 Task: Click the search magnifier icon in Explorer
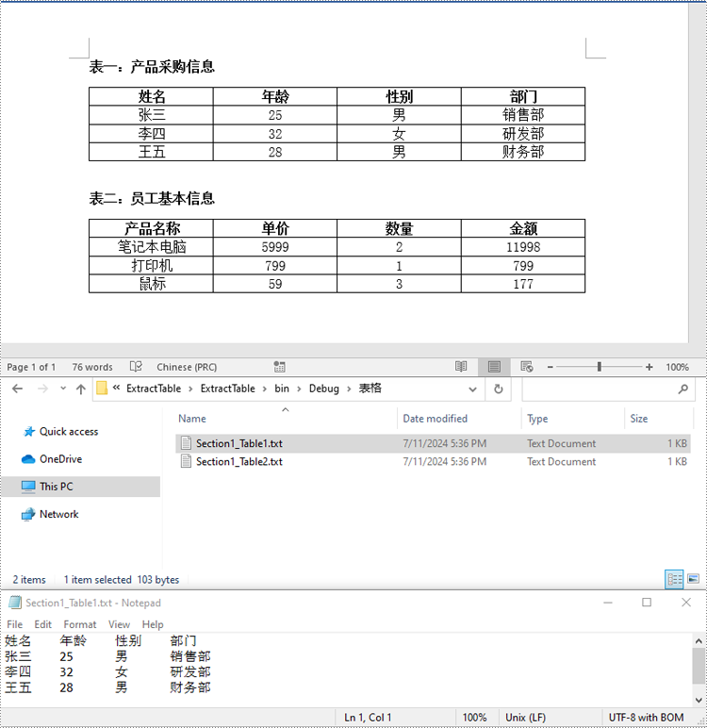tap(682, 389)
